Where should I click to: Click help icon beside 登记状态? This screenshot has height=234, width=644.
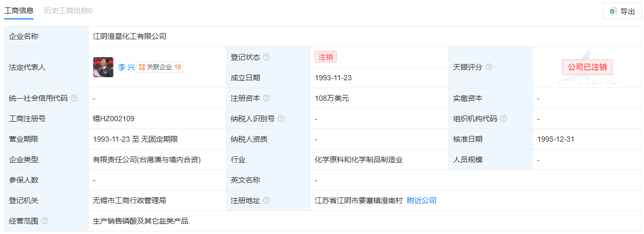[x=266, y=57]
